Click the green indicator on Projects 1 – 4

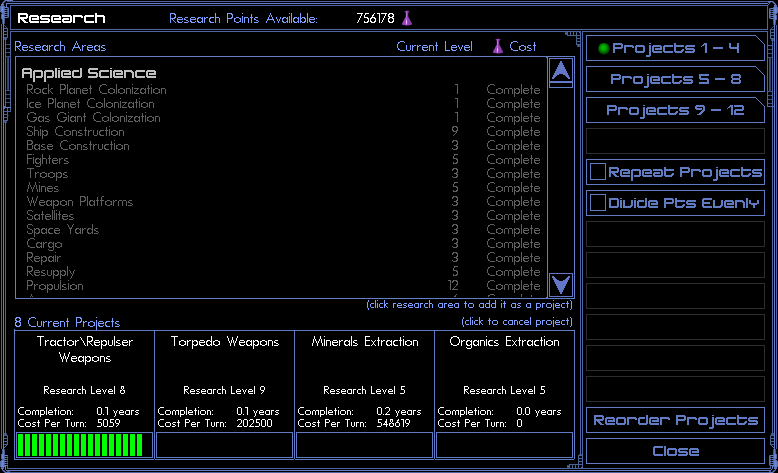[603, 49]
